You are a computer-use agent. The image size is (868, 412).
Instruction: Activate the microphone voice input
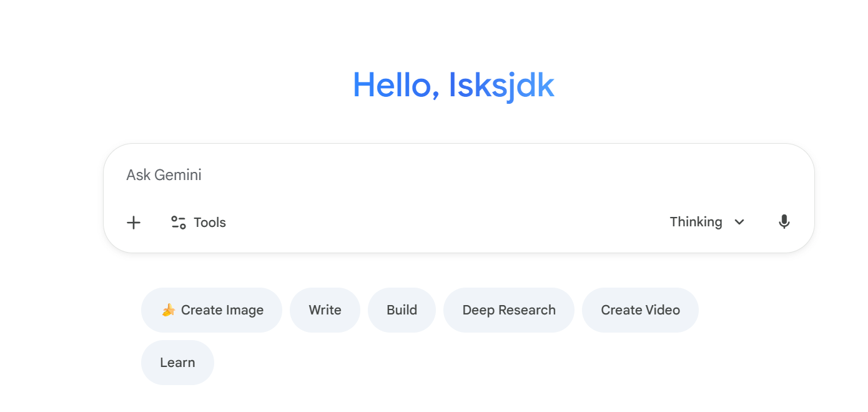coord(784,222)
